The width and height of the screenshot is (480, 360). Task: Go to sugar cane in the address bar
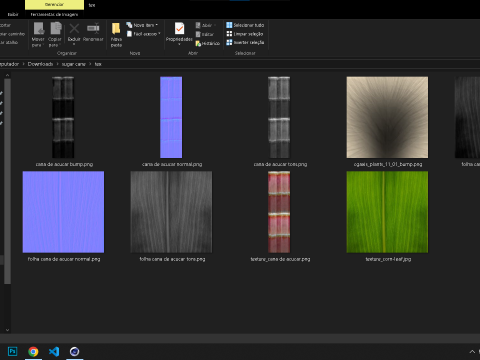[x=74, y=64]
